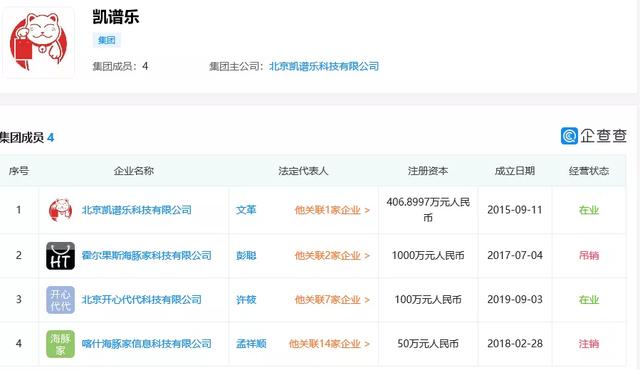Click the HT logo of 霍尔果斯海豚家
Viewport: 640px width, 370px height.
coord(60,256)
